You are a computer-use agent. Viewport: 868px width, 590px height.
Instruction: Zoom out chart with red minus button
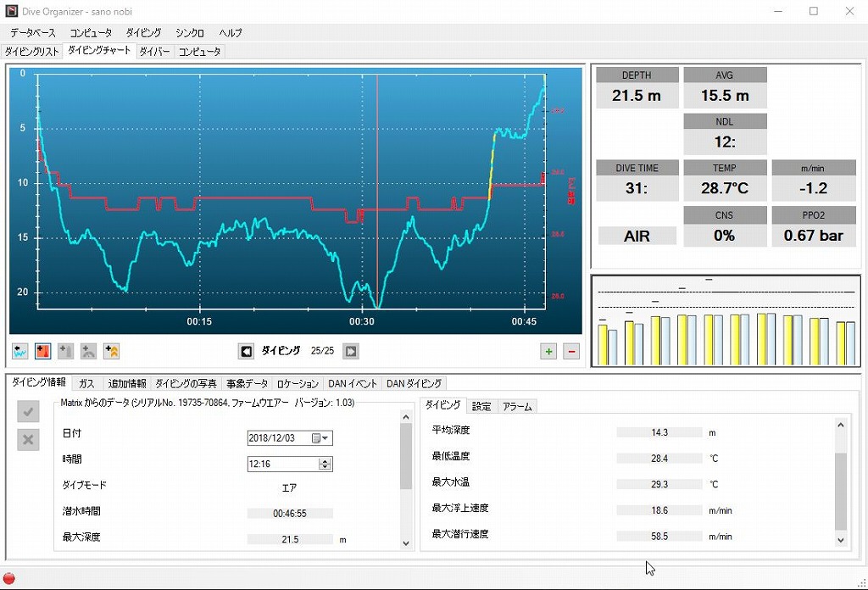(571, 351)
